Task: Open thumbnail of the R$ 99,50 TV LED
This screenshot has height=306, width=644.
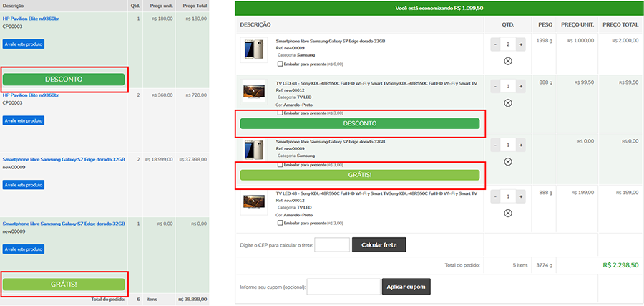Action: [x=254, y=91]
